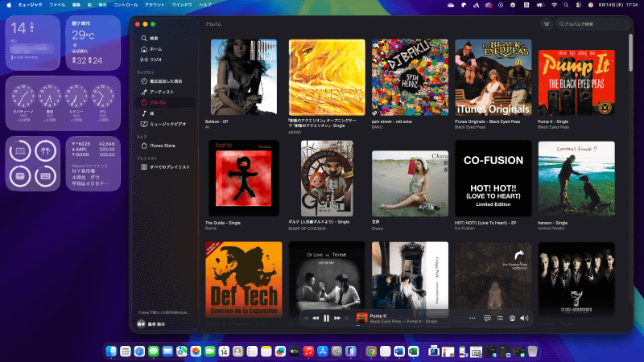Click the user account name in sidebar bottom
Screen dimensions: 644x362
pyautogui.click(x=156, y=324)
